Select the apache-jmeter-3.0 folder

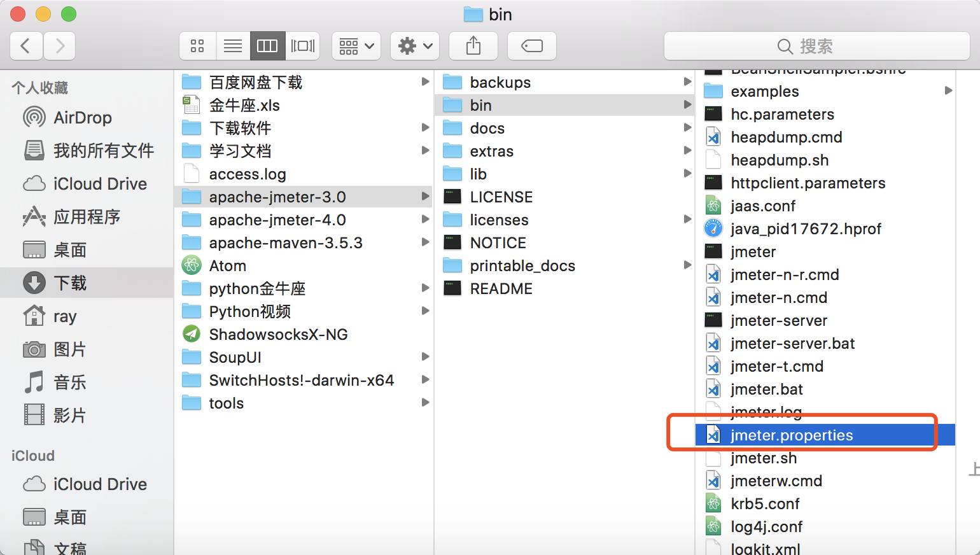[304, 197]
